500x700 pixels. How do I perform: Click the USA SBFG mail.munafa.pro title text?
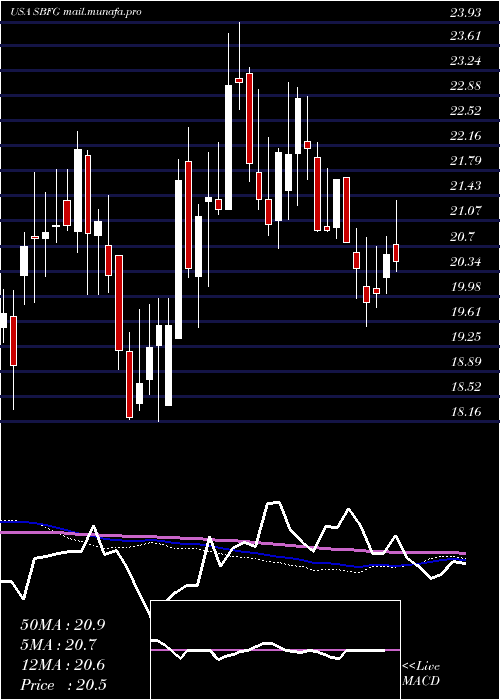(76, 12)
